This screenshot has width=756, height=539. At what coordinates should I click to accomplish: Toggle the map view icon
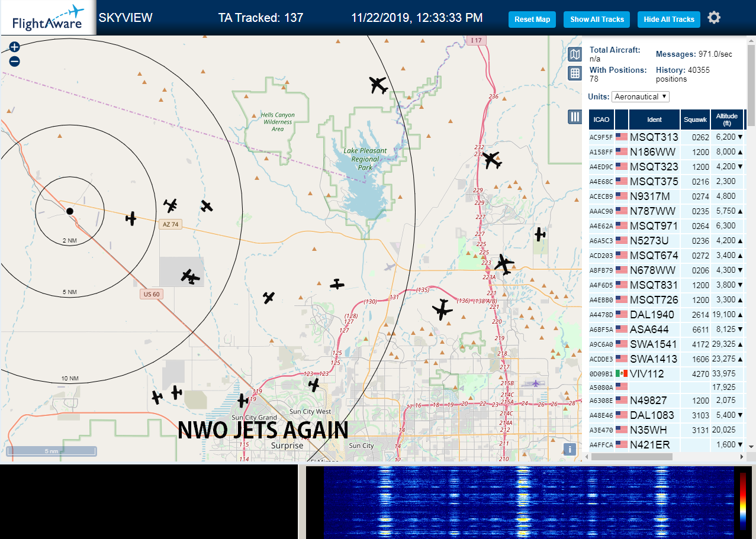pyautogui.click(x=575, y=55)
